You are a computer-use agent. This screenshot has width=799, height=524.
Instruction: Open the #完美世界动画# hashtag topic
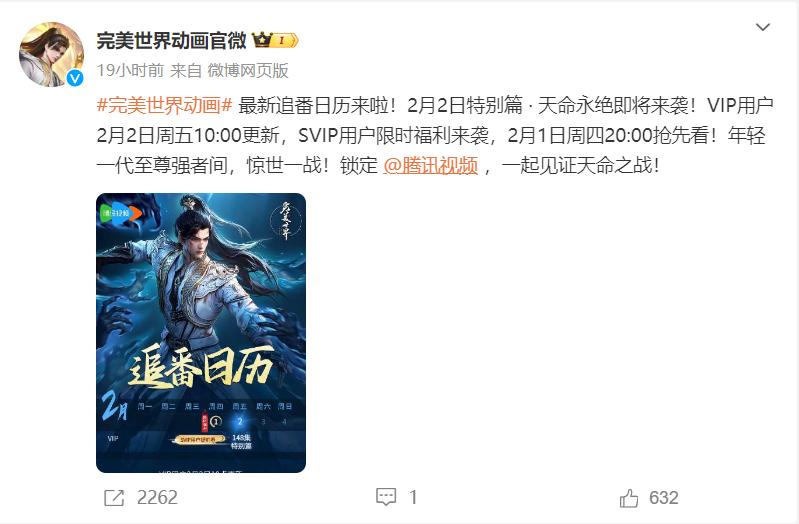[x=165, y=105]
